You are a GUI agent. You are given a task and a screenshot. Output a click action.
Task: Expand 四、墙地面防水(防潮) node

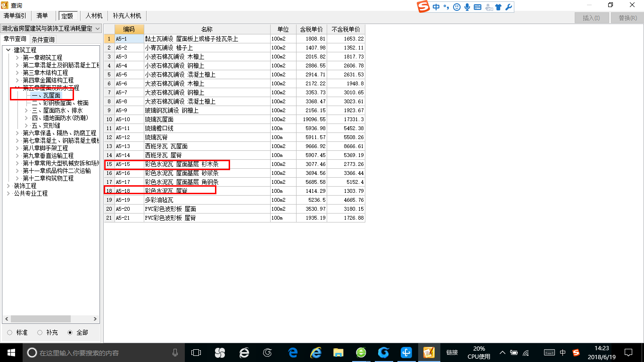coord(26,118)
